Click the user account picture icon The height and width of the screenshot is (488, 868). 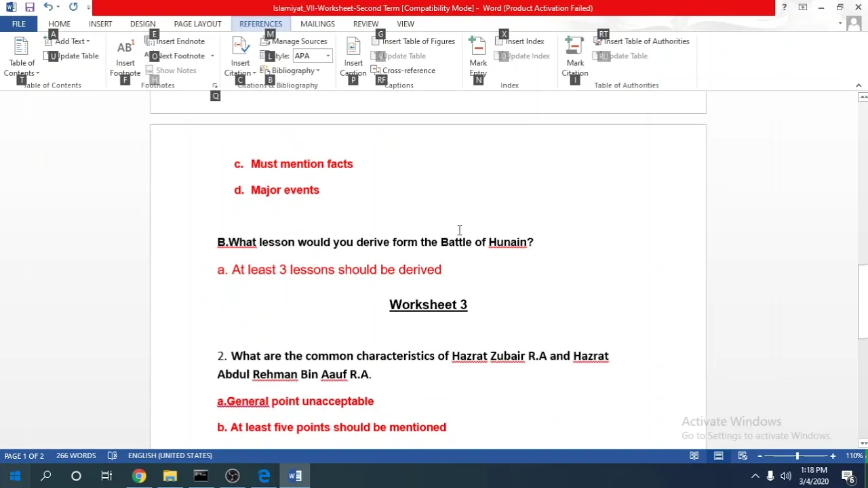click(854, 24)
